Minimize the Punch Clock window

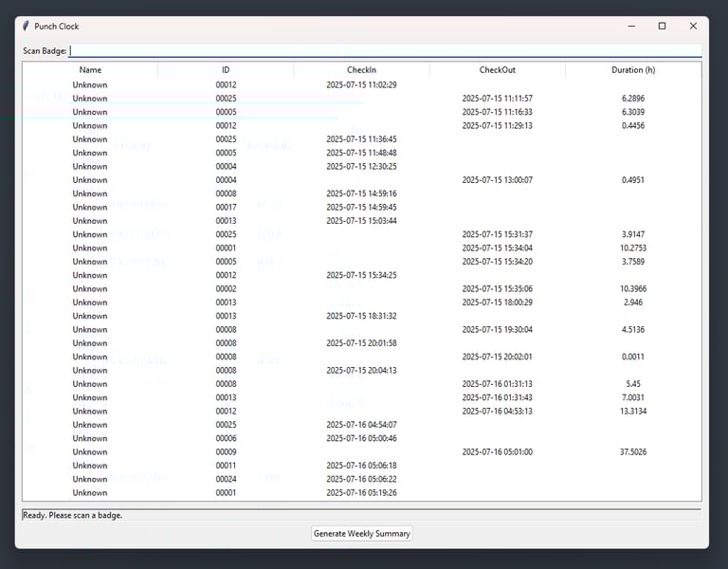[x=631, y=26]
